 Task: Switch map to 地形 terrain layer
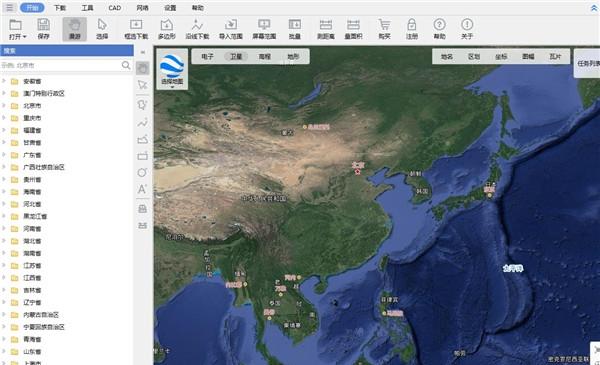coord(293,56)
